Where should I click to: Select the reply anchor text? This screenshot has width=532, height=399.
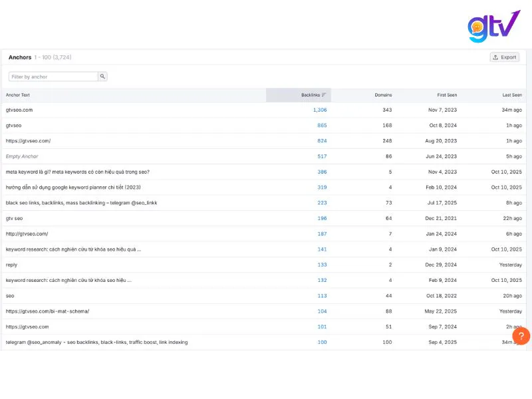pos(11,265)
